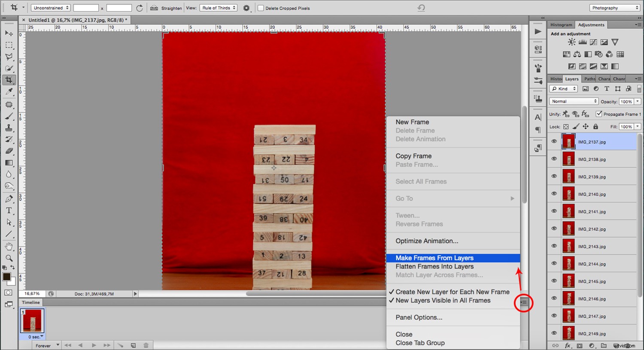Open the Forever loop dropdown

pos(46,345)
